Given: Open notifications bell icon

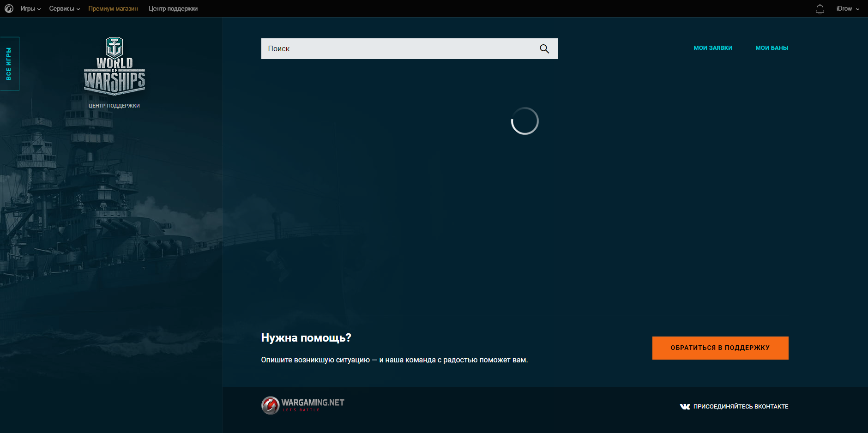Looking at the screenshot, I should pos(820,9).
